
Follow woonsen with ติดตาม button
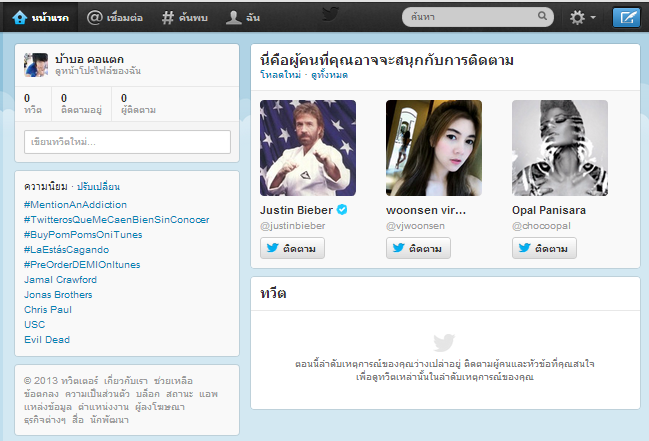(418, 248)
